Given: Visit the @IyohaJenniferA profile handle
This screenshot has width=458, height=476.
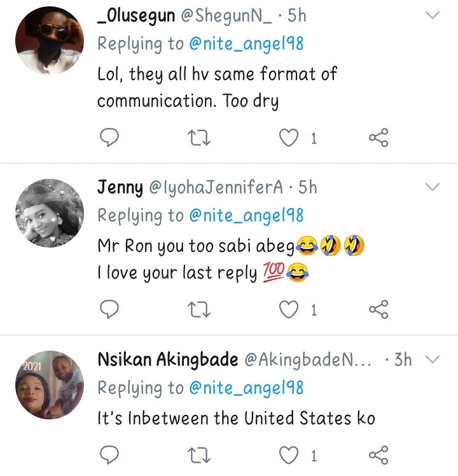Looking at the screenshot, I should point(216,187).
